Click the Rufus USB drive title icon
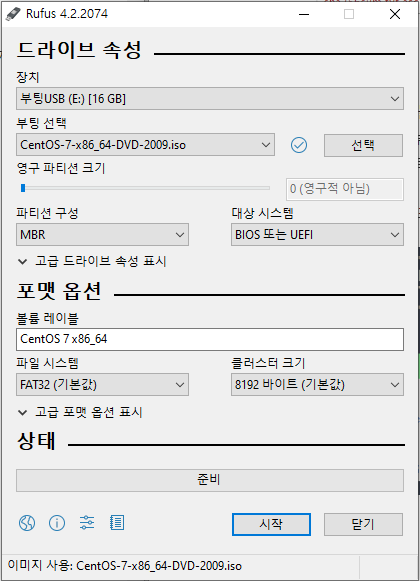 13,14
